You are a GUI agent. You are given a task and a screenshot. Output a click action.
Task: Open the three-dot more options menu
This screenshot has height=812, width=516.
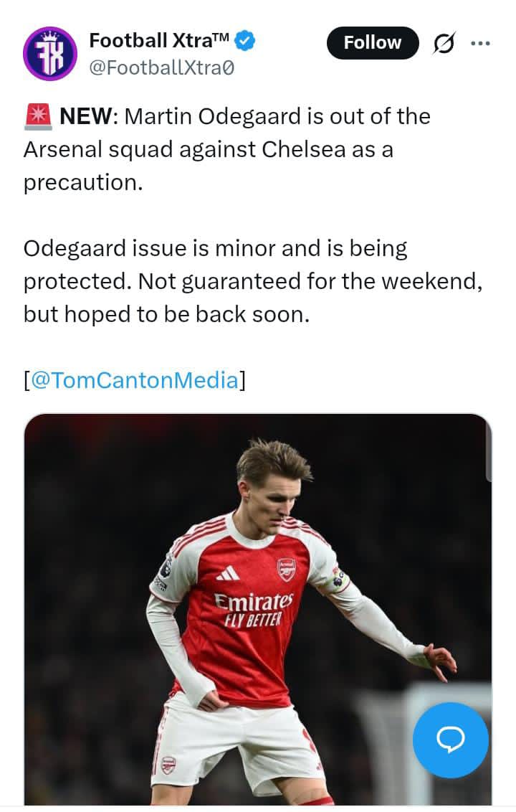(479, 43)
